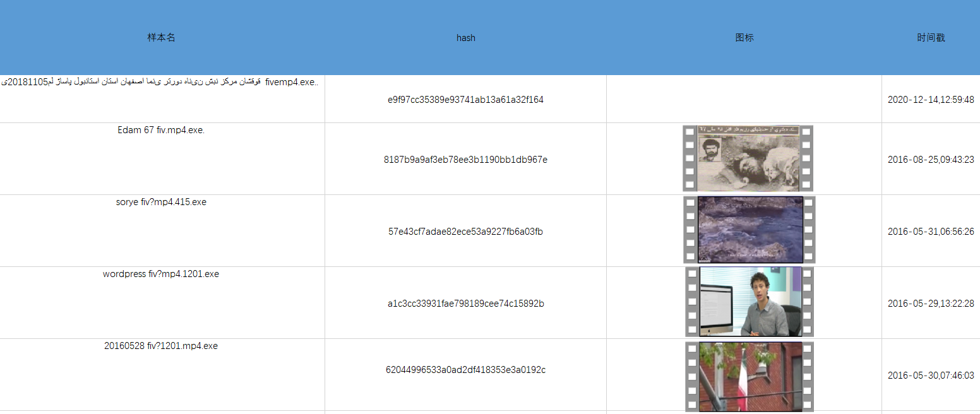This screenshot has width=980, height=414.
Task: Select the sorye fiv?mp4.415.exe sample name
Action: 161,202
